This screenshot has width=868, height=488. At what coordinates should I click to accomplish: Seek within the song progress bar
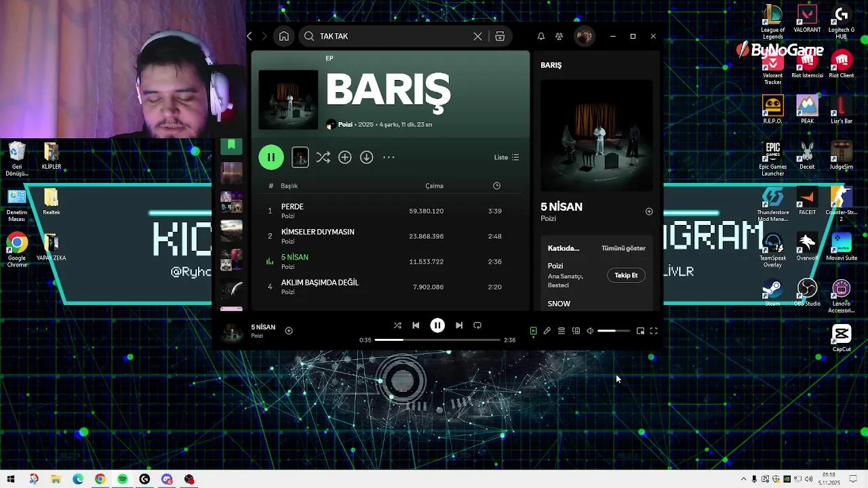tap(437, 340)
